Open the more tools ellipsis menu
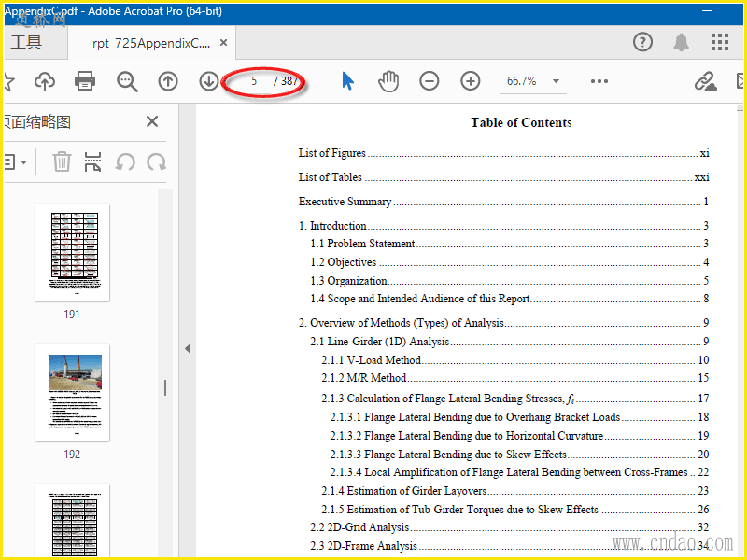Screen dimensions: 747x560 599,81
